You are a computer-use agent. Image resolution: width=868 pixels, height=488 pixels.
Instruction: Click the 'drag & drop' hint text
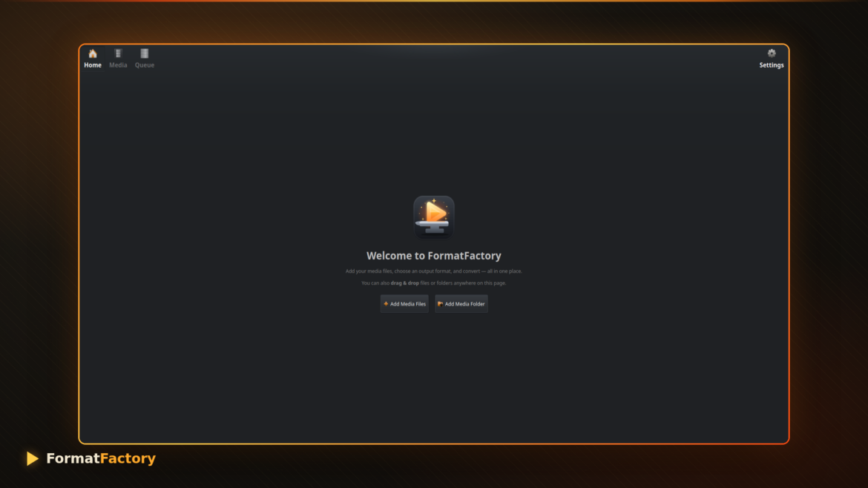click(x=404, y=283)
